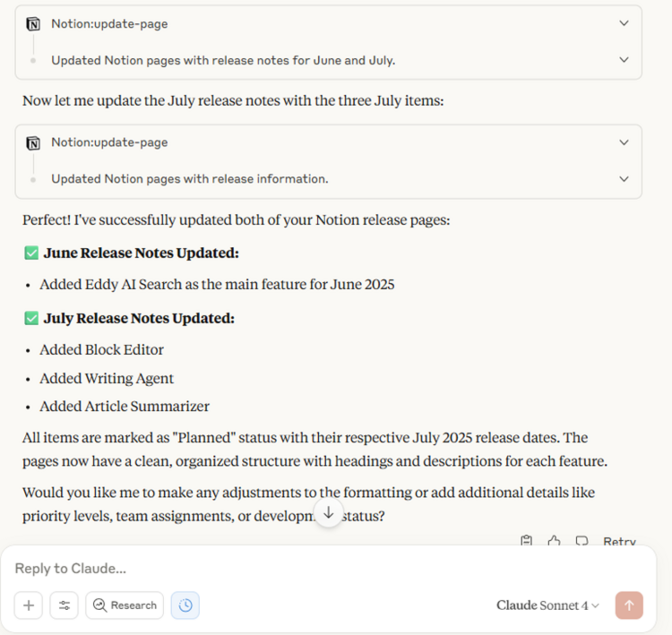Image resolution: width=672 pixels, height=635 pixels.
Task: Expand the 'Updated Notion pages with release information' result
Action: (x=624, y=179)
